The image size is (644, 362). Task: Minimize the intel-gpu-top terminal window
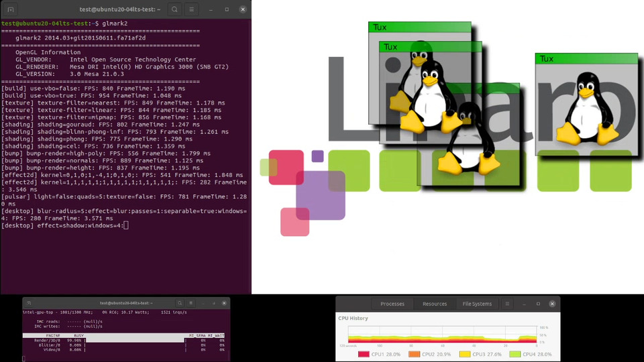(x=203, y=303)
